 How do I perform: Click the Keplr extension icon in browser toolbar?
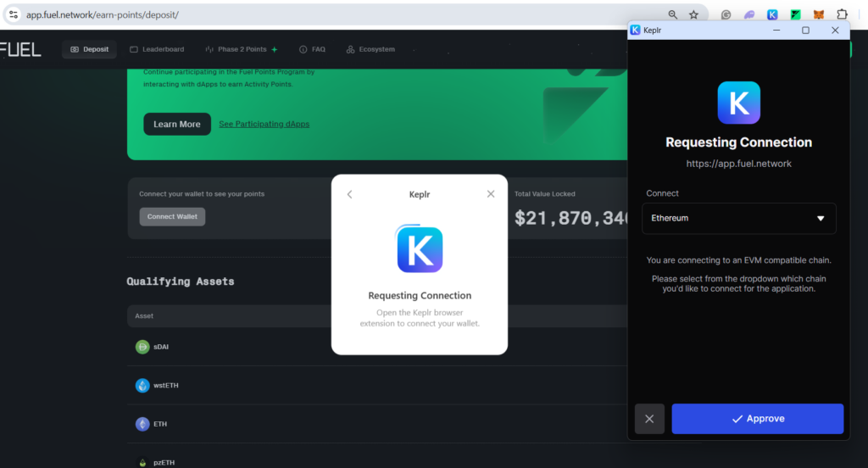tap(772, 14)
